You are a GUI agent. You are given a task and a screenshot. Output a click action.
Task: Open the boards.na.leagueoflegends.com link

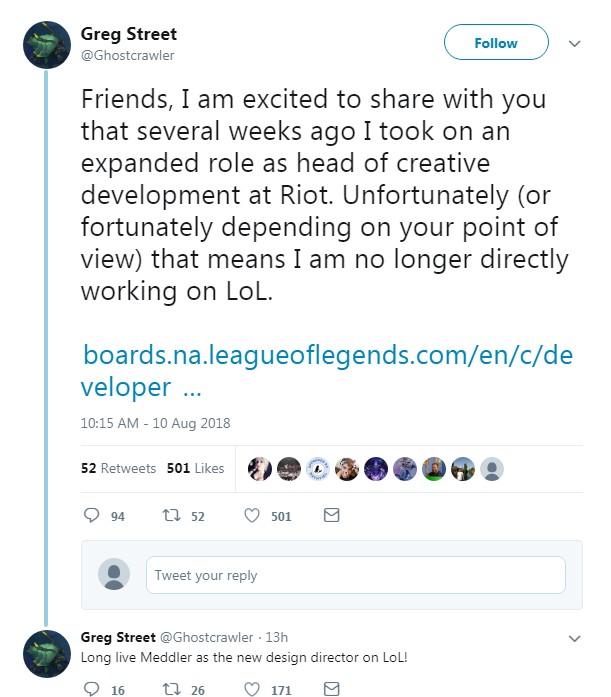coord(326,371)
